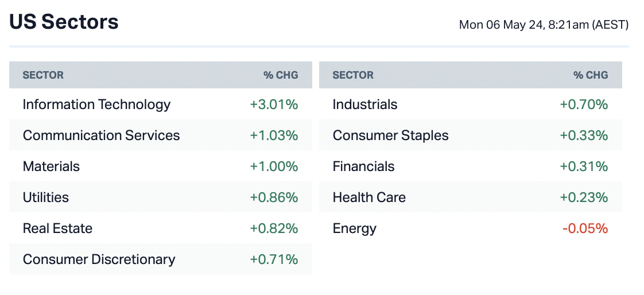The height and width of the screenshot is (295, 644).
Task: Select Communication Services sector name
Action: (x=101, y=135)
